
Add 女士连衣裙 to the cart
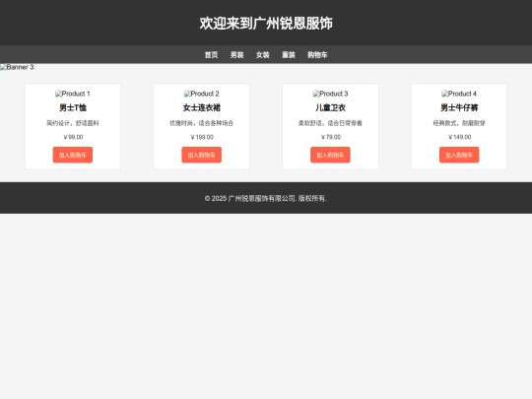tap(202, 155)
